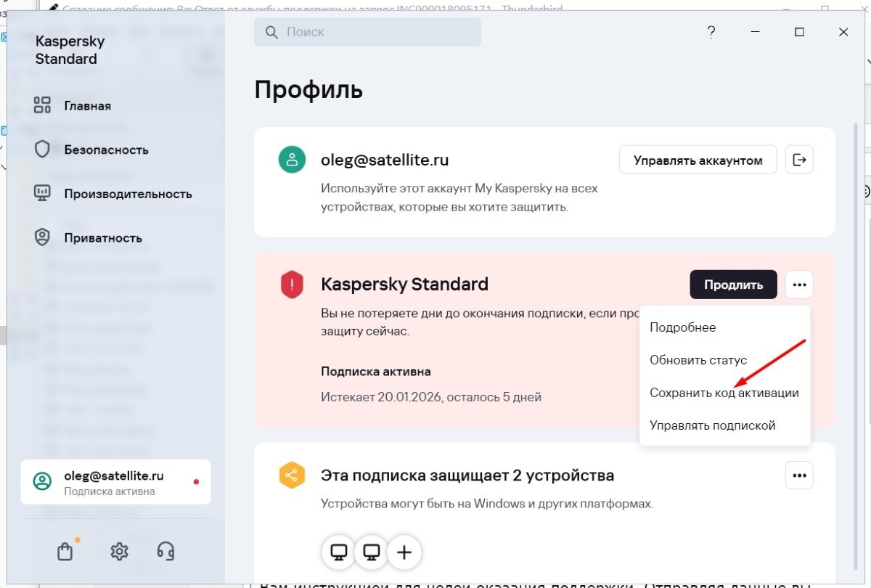The image size is (871, 588).
Task: Click the Подписка активна status text in card
Action: (x=376, y=372)
